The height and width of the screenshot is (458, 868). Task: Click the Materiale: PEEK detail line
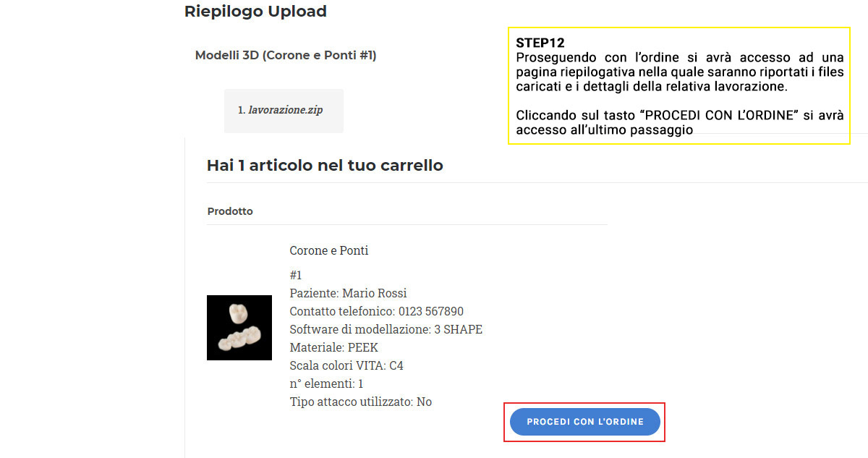[333, 347]
